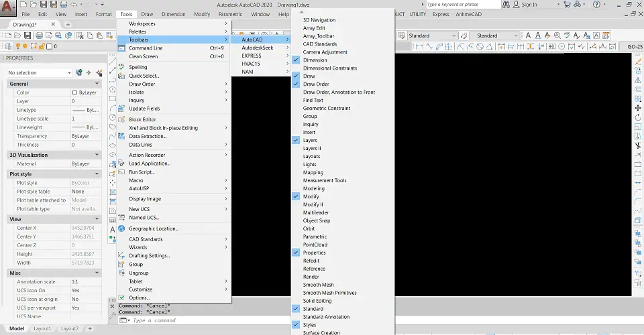The image size is (644, 335).
Task: Click the layer 0 color swatch in Layers toolbar
Action: click(x=49, y=46)
